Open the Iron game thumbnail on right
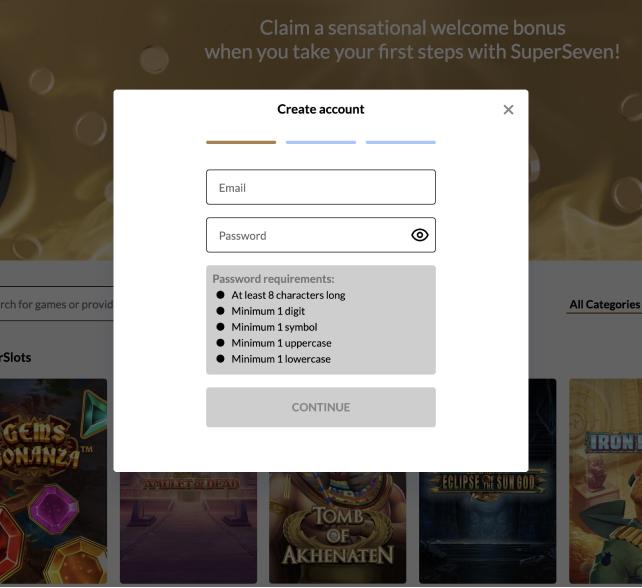The height and width of the screenshot is (588, 642). (606, 481)
